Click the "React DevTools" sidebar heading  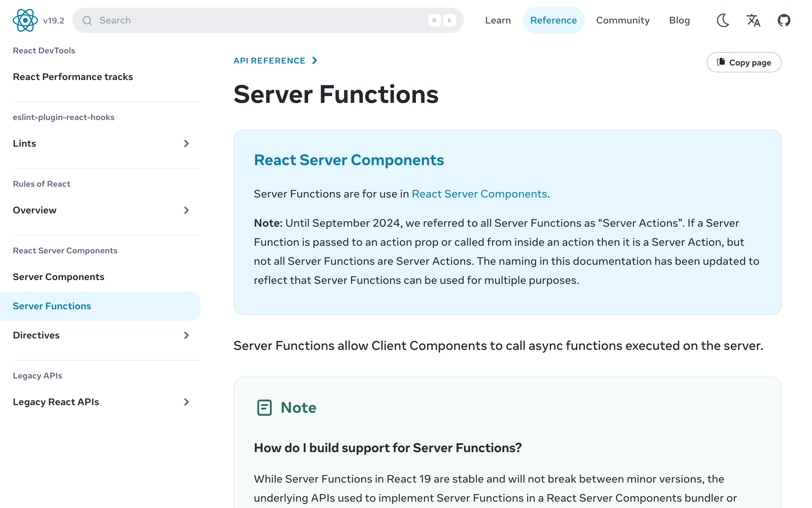click(x=44, y=50)
